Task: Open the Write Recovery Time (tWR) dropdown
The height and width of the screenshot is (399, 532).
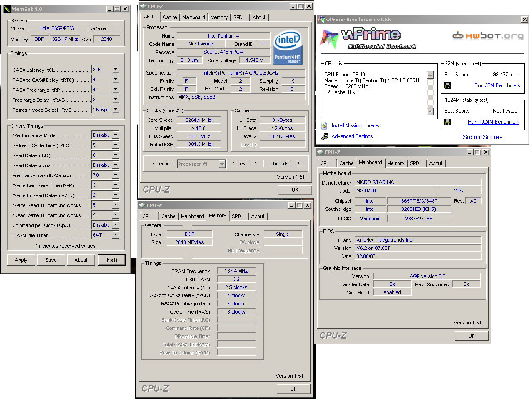Action: [116, 185]
